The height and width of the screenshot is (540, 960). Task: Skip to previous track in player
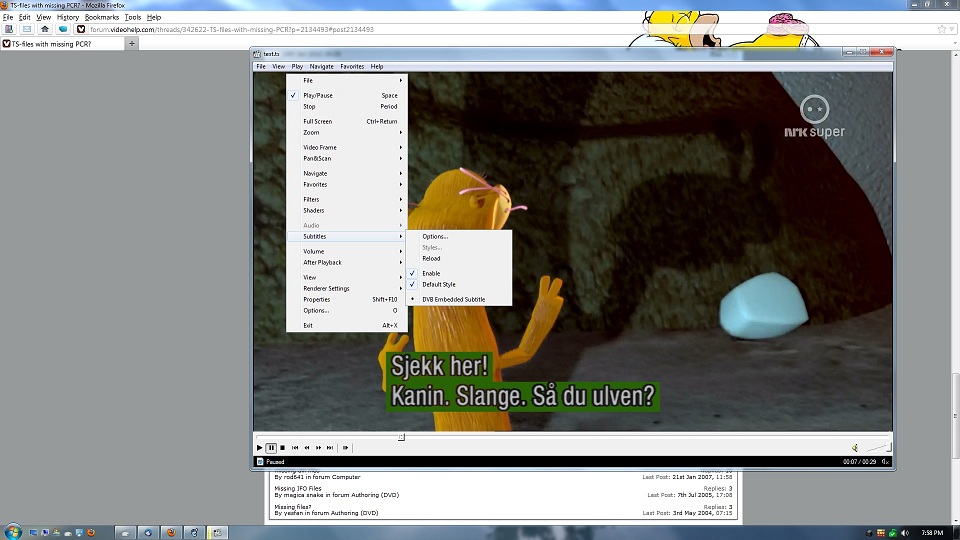295,448
